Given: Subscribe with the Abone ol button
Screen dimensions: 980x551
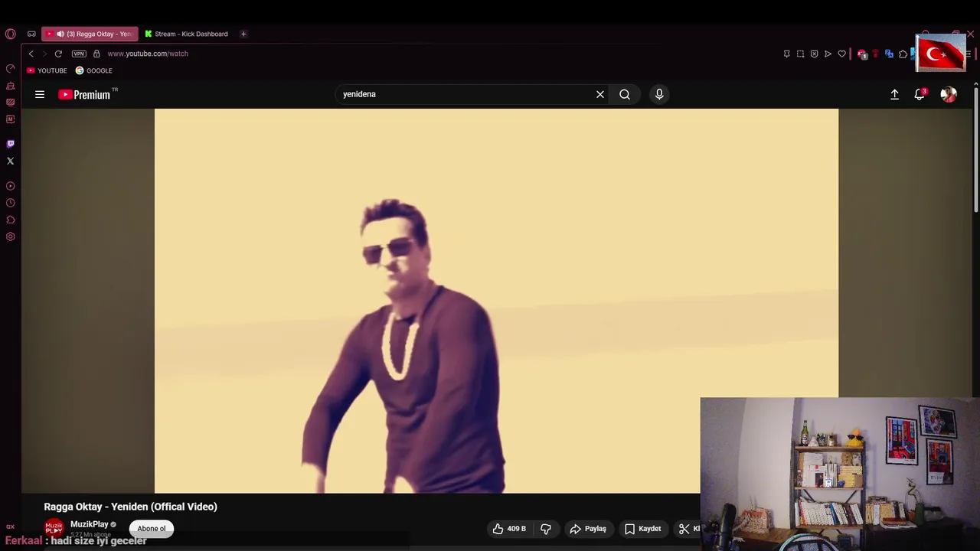Looking at the screenshot, I should point(152,529).
